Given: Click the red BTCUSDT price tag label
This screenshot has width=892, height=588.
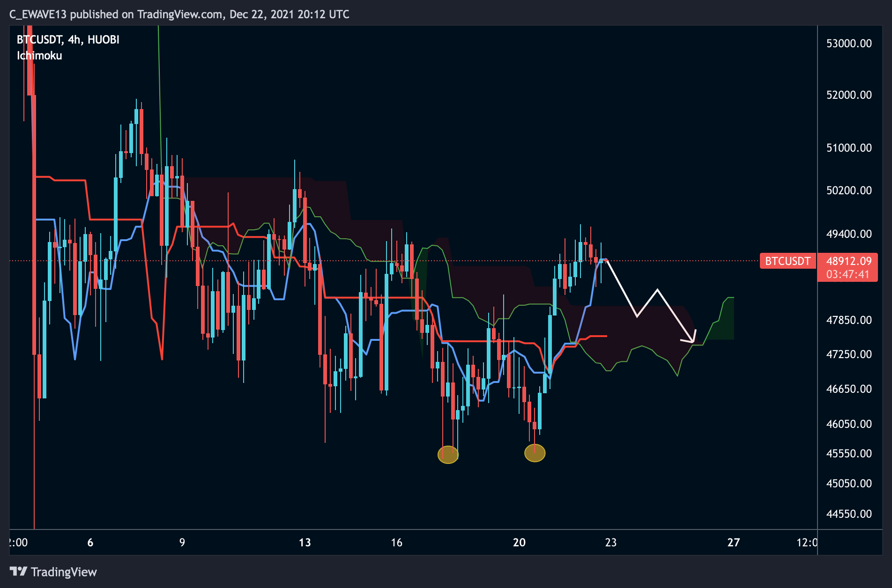Looking at the screenshot, I should (788, 261).
